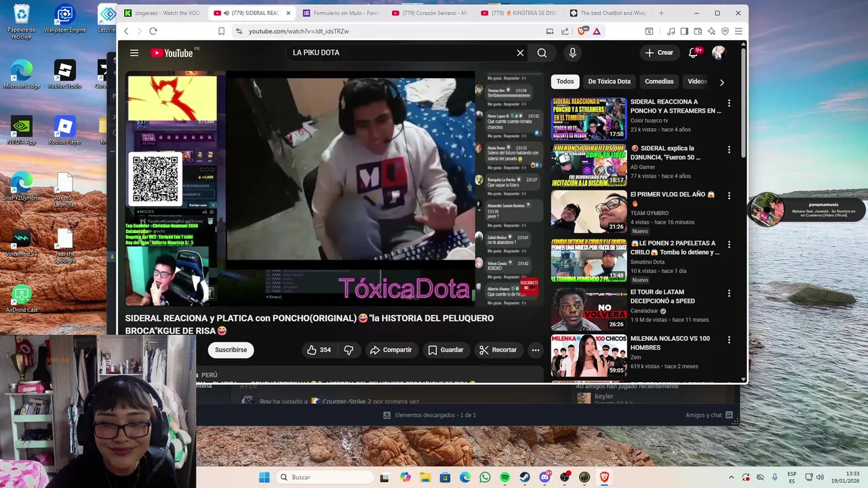868x488 pixels.
Task: Click the YouTube search magnifier button
Action: 542,53
